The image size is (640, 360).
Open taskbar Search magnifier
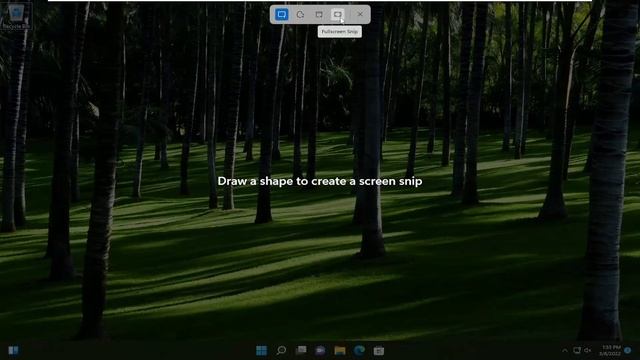(x=281, y=350)
